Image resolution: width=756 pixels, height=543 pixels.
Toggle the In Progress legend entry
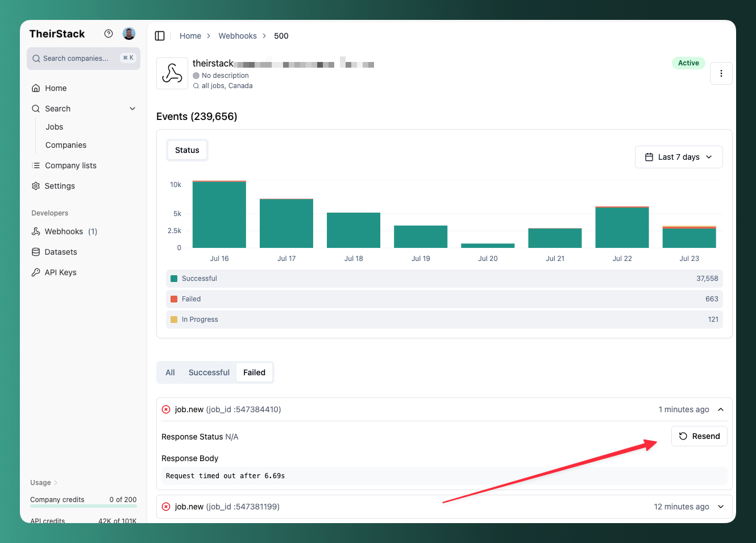[x=200, y=319]
